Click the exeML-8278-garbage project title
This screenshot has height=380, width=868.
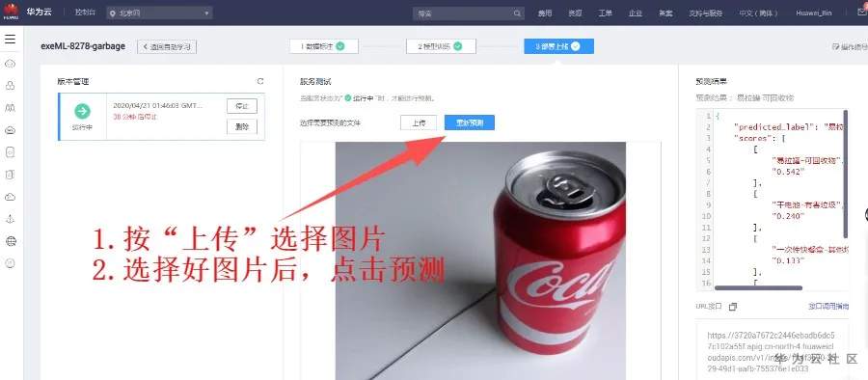[83, 46]
